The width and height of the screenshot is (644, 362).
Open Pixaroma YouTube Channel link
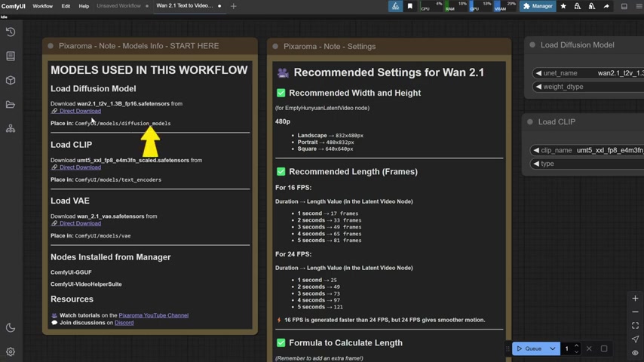click(154, 315)
